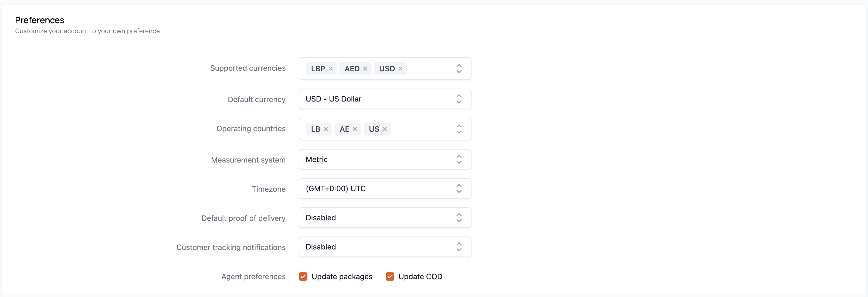The image size is (868, 297).
Task: Click the Update packages label
Action: [x=342, y=276]
